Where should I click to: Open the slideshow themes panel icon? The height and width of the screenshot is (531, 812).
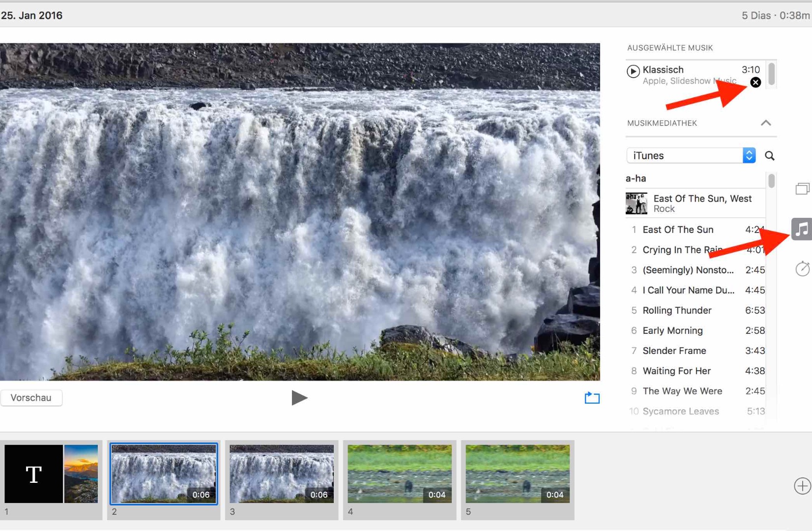click(802, 188)
